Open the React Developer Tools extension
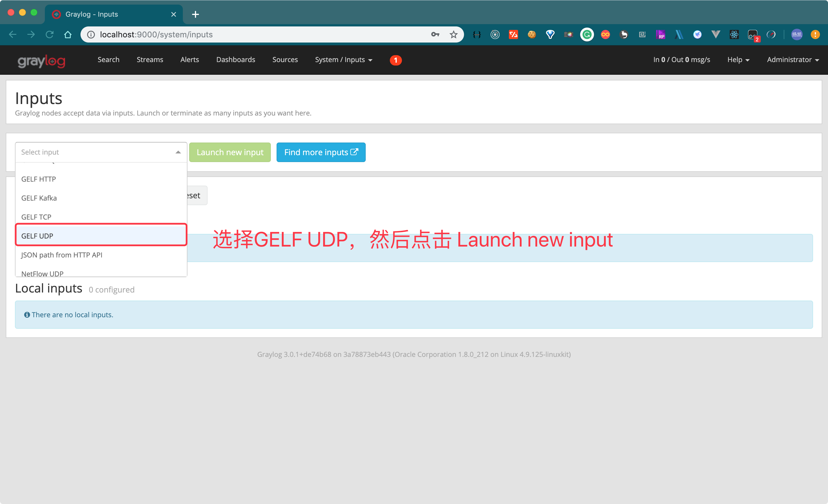Image resolution: width=828 pixels, height=504 pixels. click(734, 34)
